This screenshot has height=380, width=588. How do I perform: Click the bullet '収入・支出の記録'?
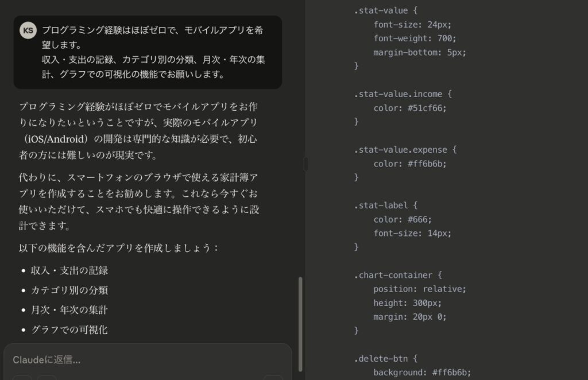click(x=69, y=270)
